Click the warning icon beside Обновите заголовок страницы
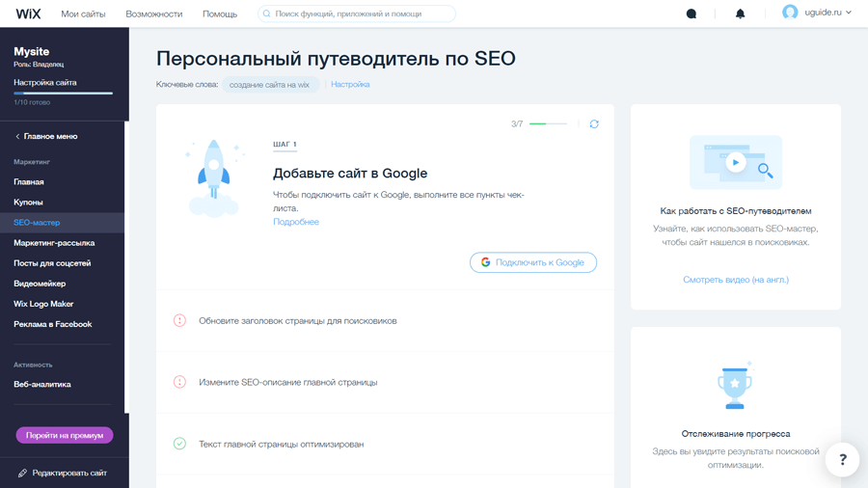 click(x=179, y=320)
